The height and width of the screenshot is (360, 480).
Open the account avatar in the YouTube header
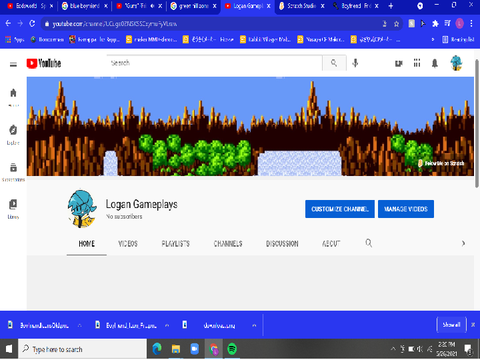click(456, 63)
